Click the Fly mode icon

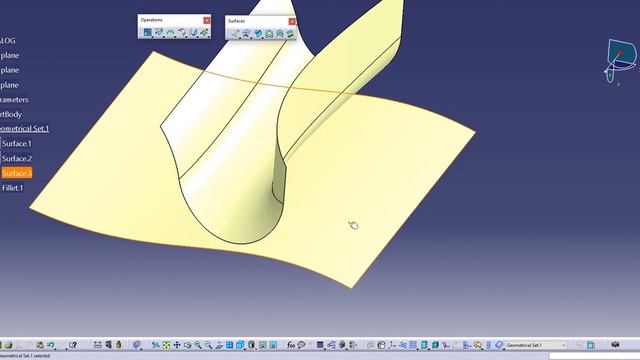coord(156,345)
